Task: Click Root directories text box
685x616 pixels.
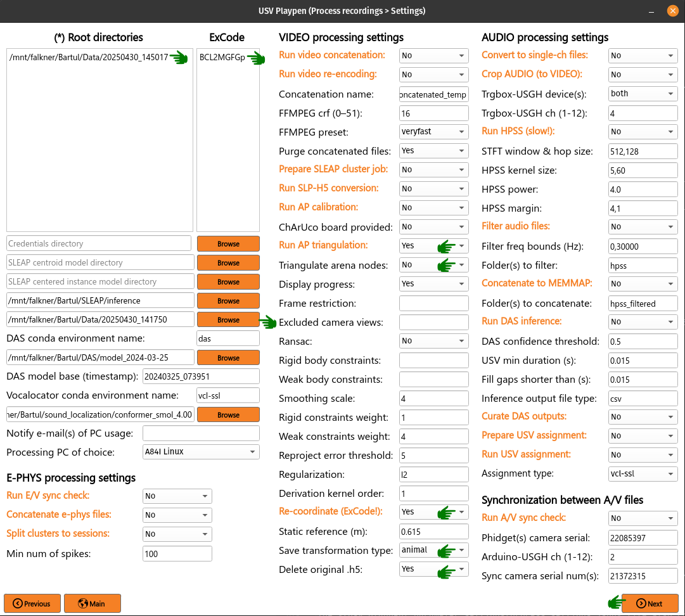Action: pos(99,140)
